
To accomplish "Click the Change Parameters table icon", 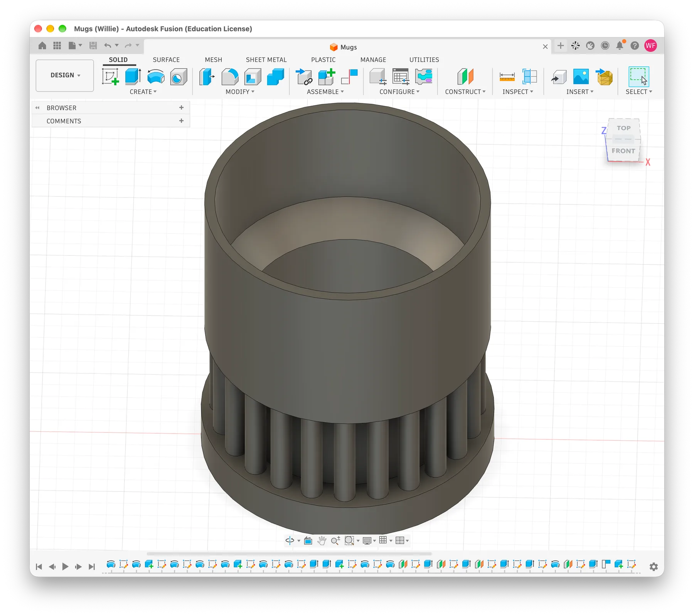I will click(x=401, y=76).
